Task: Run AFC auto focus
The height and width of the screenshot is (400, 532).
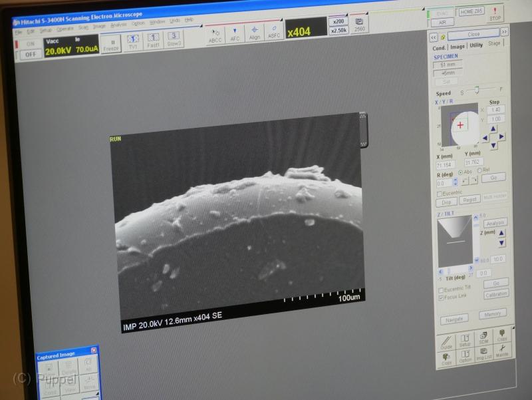Action: pyautogui.click(x=235, y=35)
